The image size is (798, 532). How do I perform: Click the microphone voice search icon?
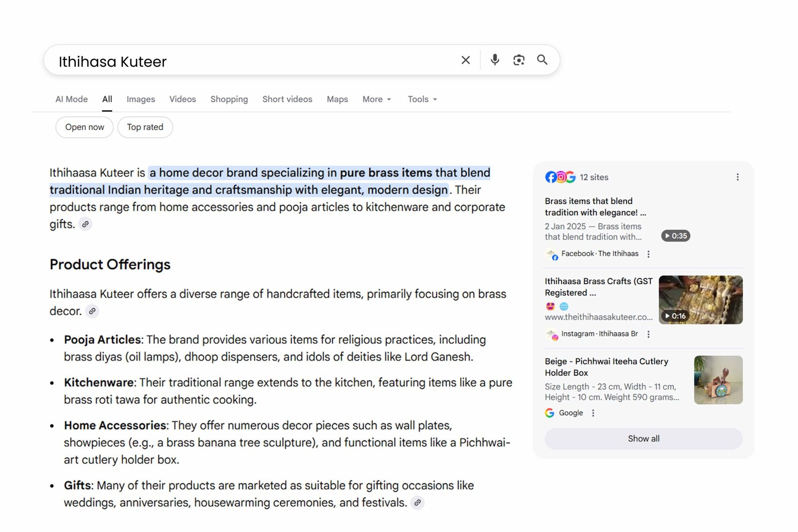point(494,60)
